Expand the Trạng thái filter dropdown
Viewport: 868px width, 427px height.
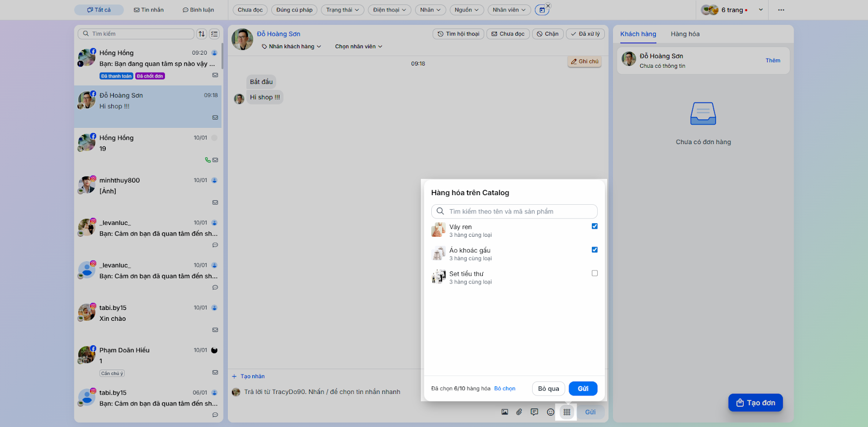(342, 10)
